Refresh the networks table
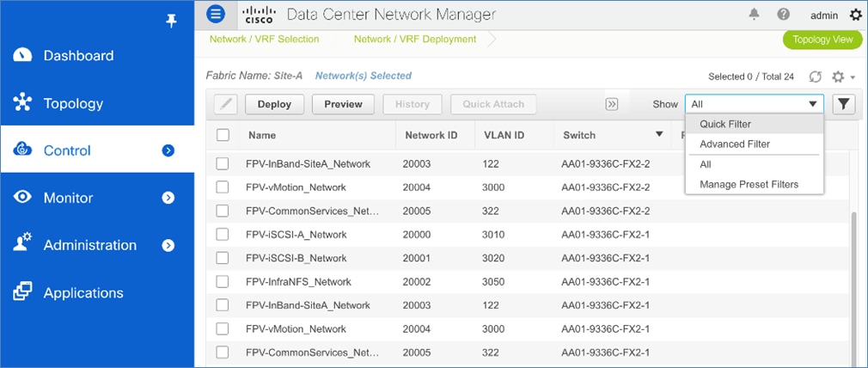Viewport: 868px width, 368px height. [x=815, y=77]
